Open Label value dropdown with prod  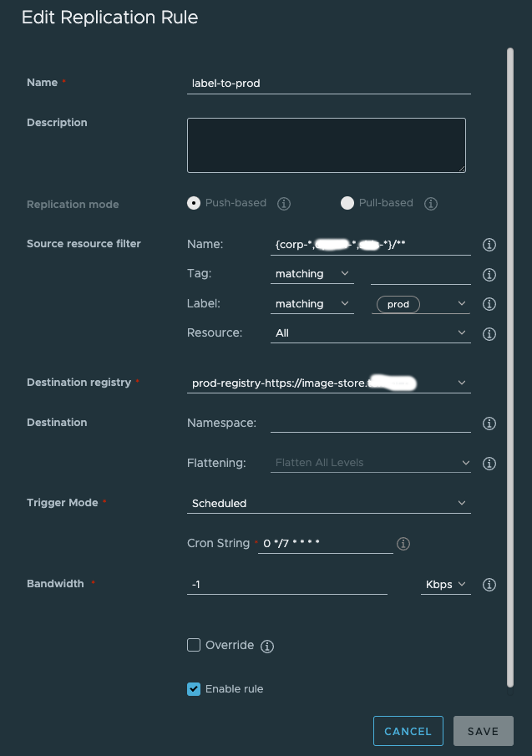pyautogui.click(x=421, y=304)
